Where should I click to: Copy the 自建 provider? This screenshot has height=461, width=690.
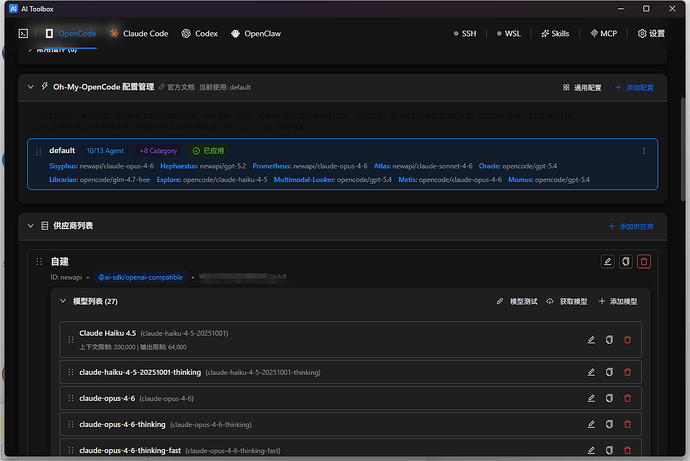click(626, 262)
